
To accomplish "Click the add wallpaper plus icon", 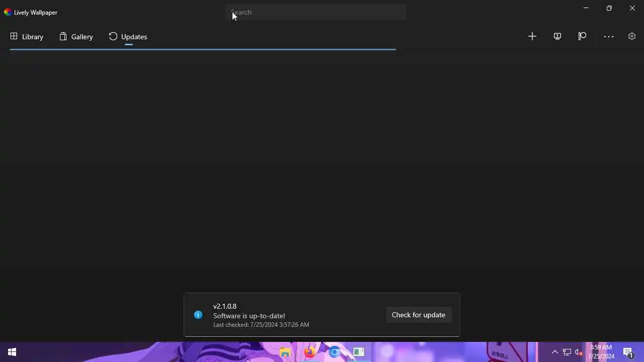I will pos(532,36).
